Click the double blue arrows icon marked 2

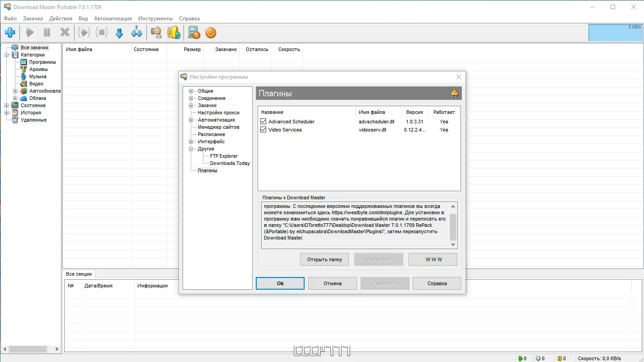pos(136,32)
